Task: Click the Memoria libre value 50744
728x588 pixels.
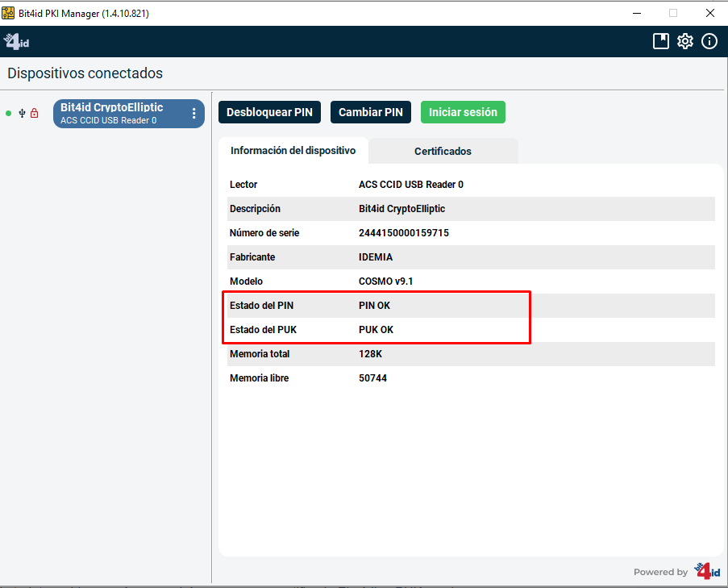Action: tap(372, 377)
